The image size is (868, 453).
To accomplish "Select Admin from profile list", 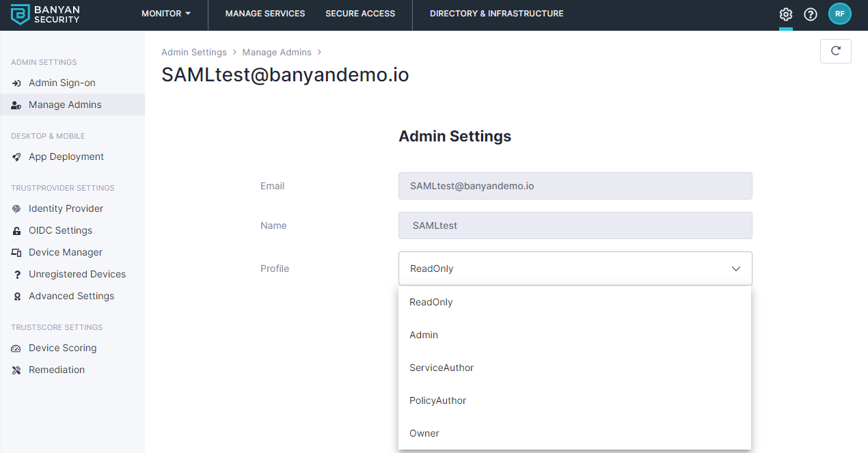I will tap(424, 335).
